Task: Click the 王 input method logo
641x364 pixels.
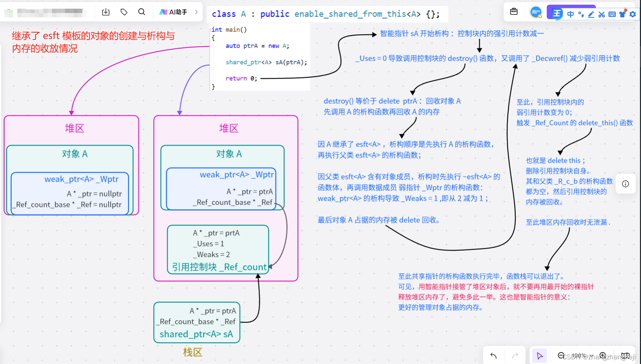Action: point(557,14)
